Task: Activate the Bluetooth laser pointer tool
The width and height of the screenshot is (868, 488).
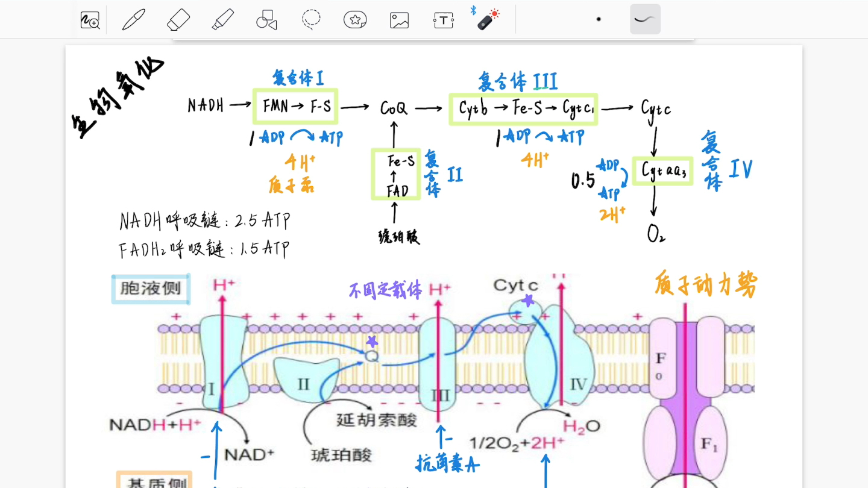Action: pyautogui.click(x=486, y=19)
